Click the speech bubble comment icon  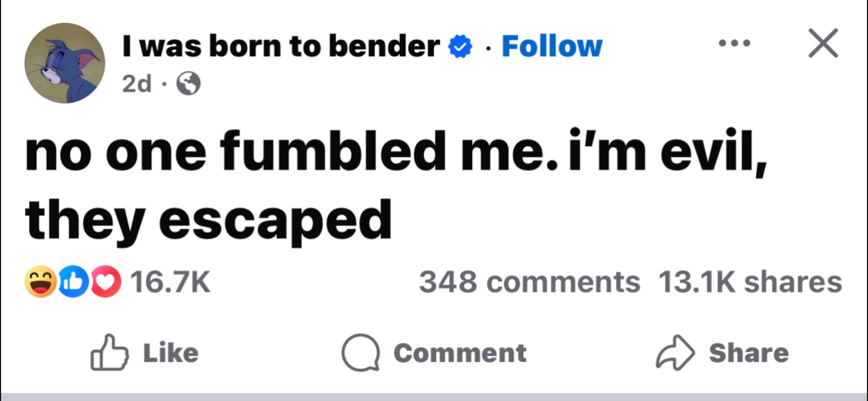[x=360, y=353]
